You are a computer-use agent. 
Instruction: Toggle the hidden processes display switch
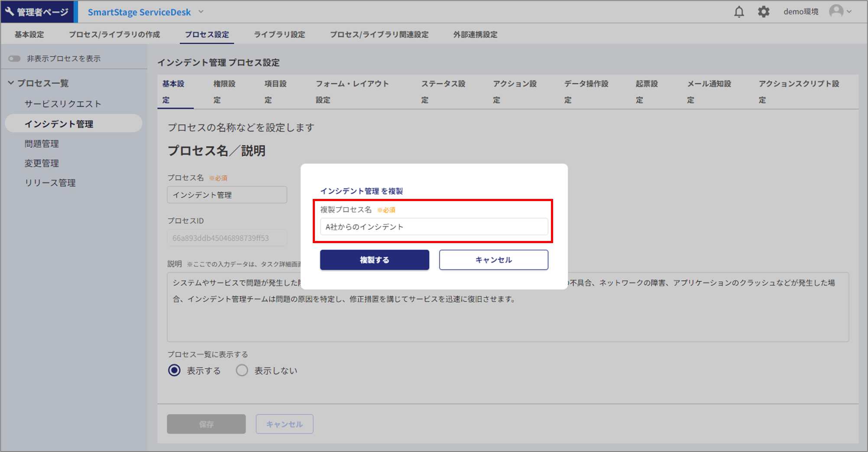pyautogui.click(x=14, y=59)
